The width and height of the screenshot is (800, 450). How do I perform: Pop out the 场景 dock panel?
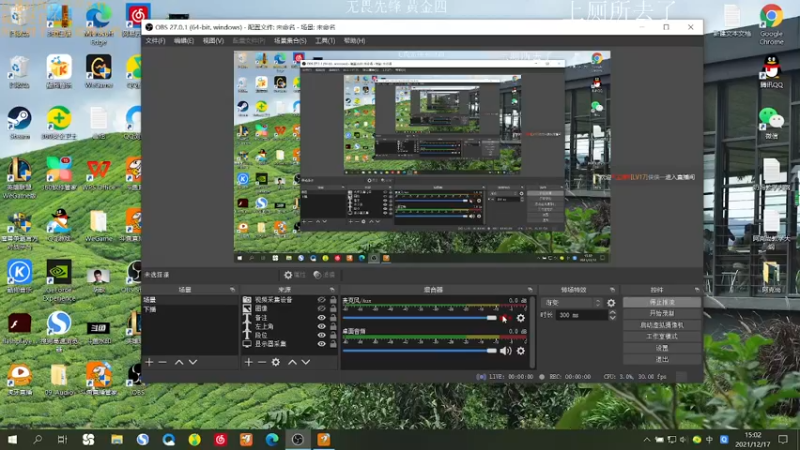(232, 290)
